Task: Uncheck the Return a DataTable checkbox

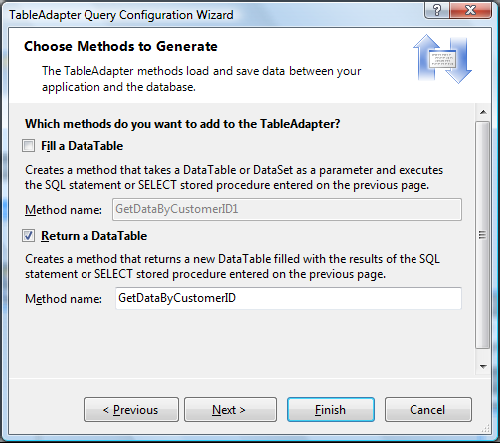Action: point(28,236)
